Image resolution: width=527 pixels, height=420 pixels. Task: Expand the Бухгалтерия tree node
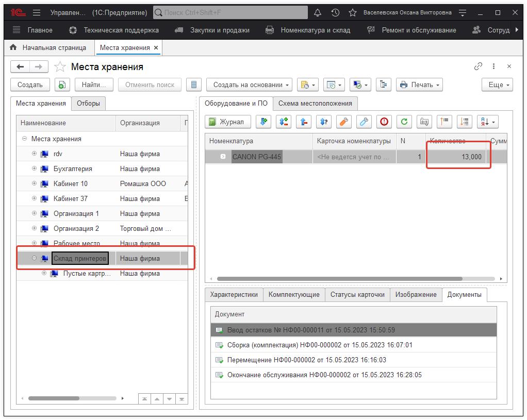point(35,169)
